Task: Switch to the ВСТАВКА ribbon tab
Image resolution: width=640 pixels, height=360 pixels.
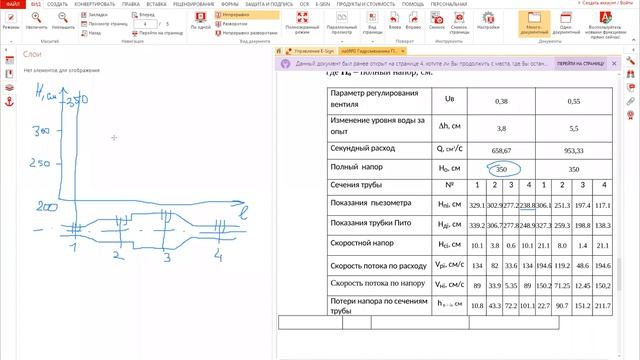Action: (x=156, y=4)
